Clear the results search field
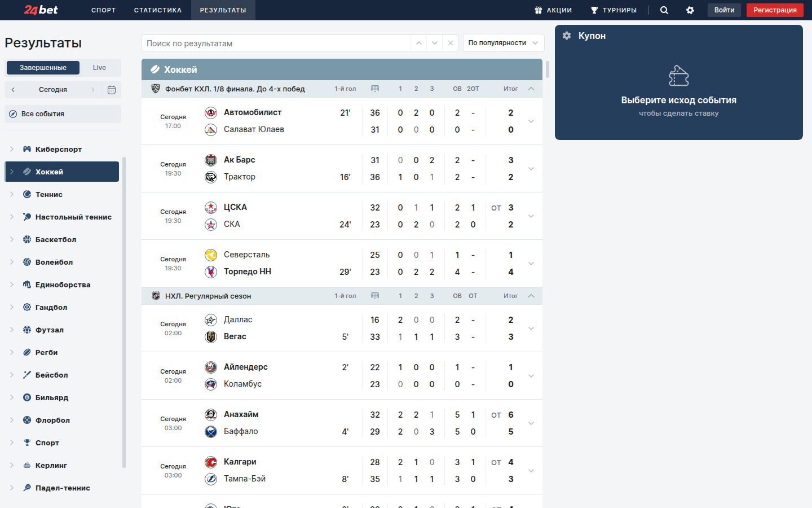Screen dimensions: 812x508 click(x=450, y=43)
